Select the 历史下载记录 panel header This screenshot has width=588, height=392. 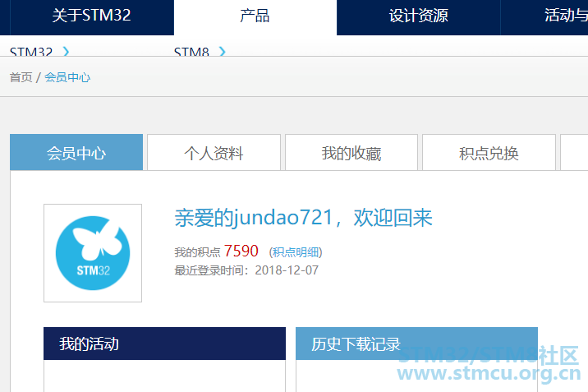click(416, 344)
